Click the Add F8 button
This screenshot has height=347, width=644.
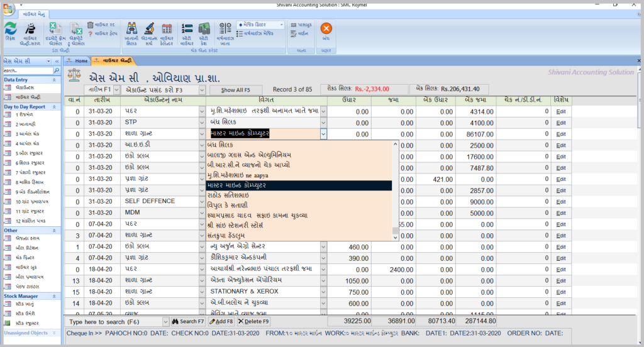click(221, 321)
